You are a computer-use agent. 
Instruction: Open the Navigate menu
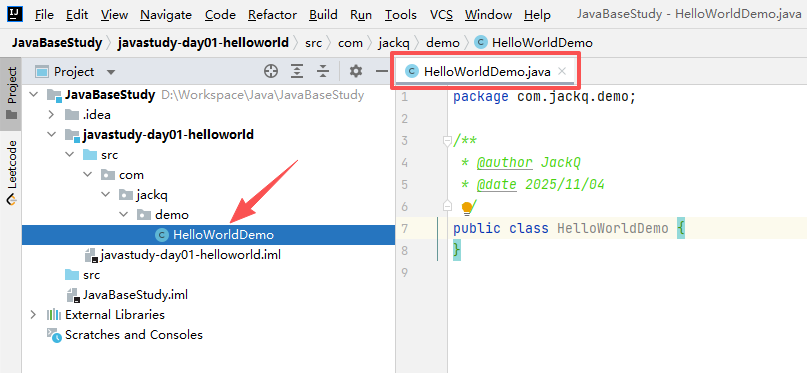(166, 15)
